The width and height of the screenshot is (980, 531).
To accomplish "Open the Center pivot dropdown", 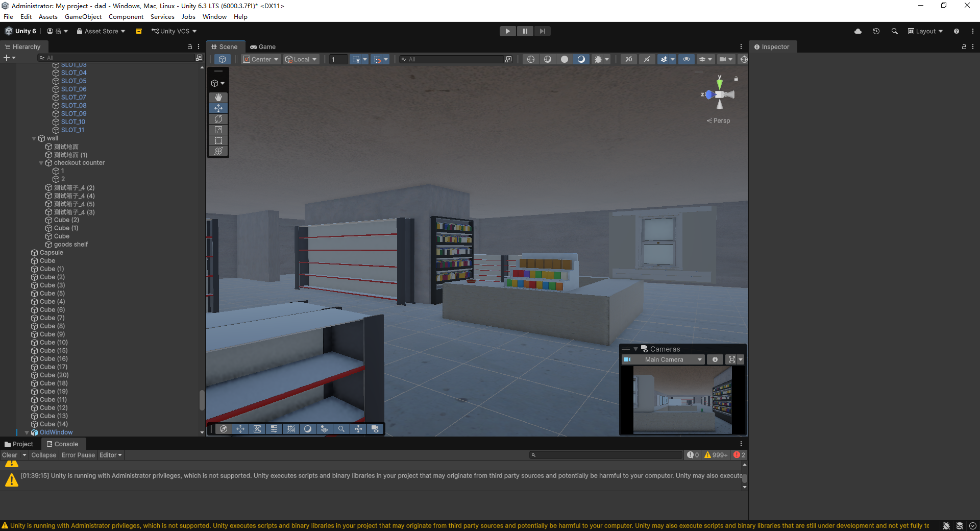I will click(x=261, y=59).
